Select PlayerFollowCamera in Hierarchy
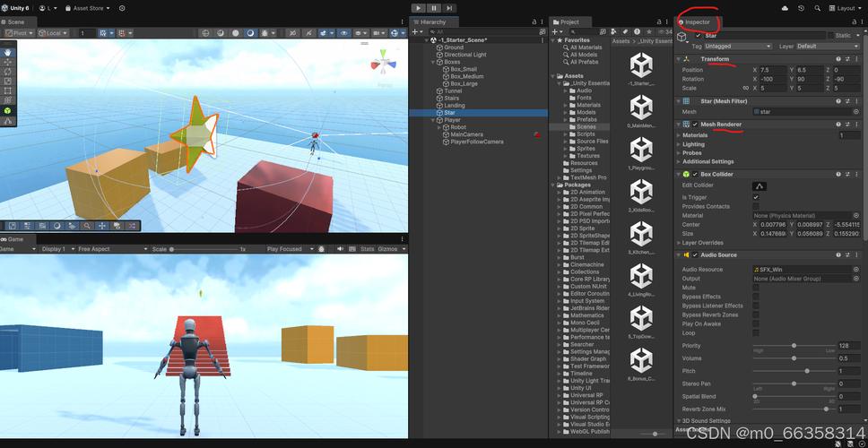 pos(477,142)
